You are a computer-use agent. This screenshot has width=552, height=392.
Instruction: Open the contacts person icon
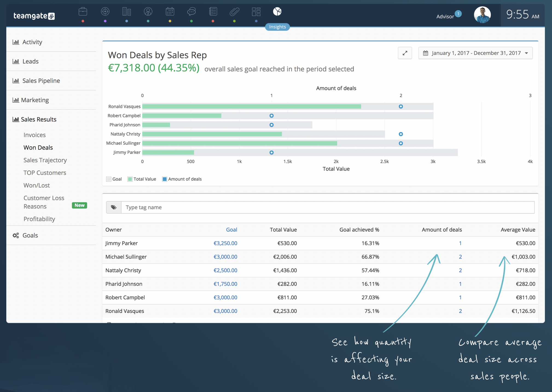click(148, 12)
